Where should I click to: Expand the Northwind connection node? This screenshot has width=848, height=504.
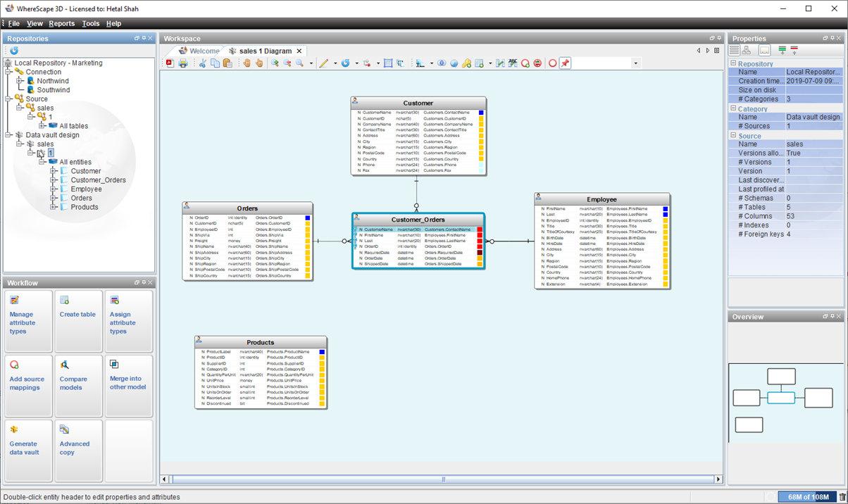(x=20, y=81)
